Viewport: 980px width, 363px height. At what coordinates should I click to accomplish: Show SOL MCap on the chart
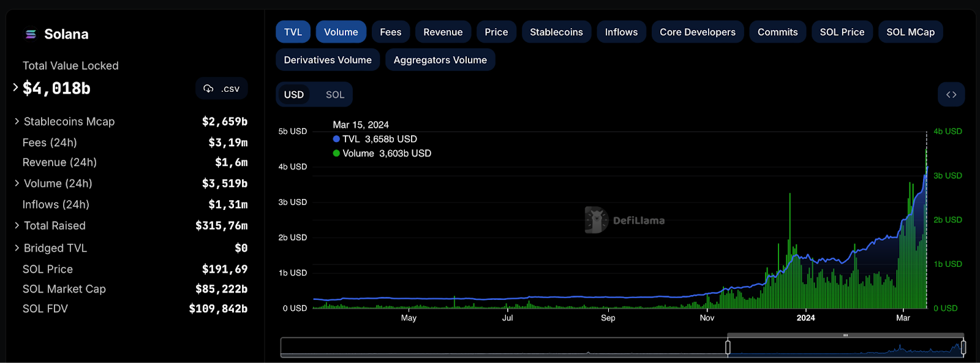[x=911, y=32]
